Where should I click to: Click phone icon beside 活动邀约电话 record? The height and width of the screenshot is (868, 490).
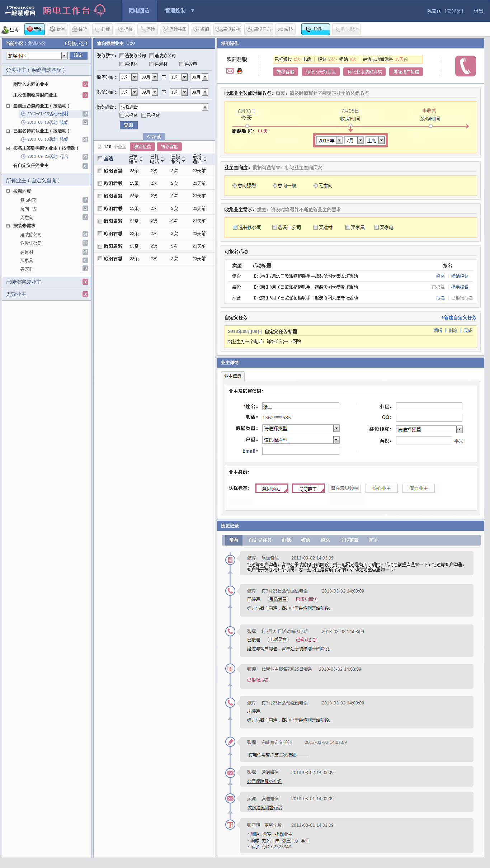230,702
